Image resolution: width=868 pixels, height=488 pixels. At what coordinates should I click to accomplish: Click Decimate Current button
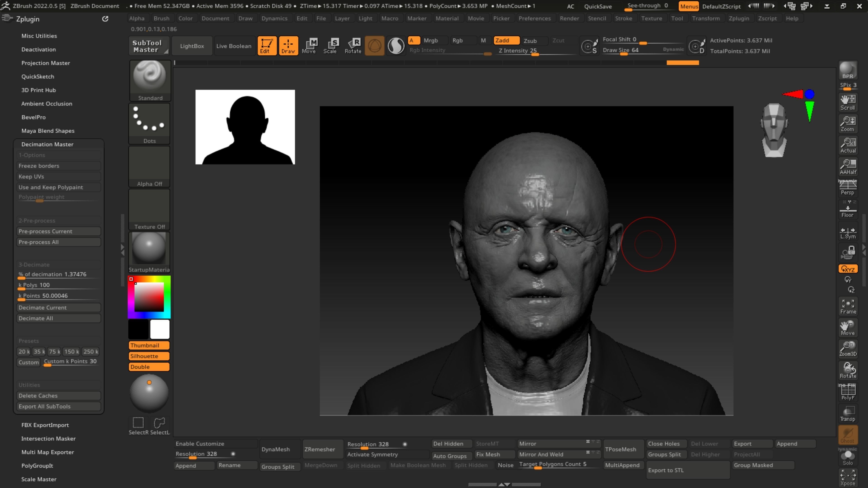click(x=59, y=307)
